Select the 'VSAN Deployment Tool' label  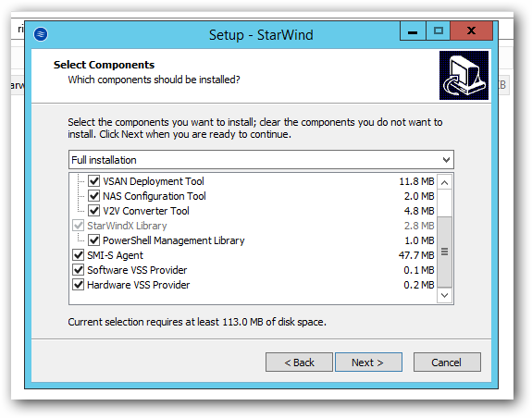154,181
